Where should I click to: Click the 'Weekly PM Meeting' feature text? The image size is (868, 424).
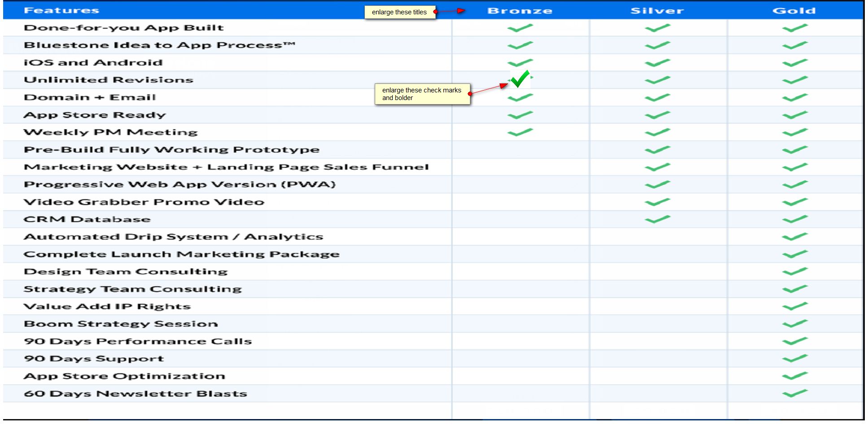pyautogui.click(x=110, y=132)
